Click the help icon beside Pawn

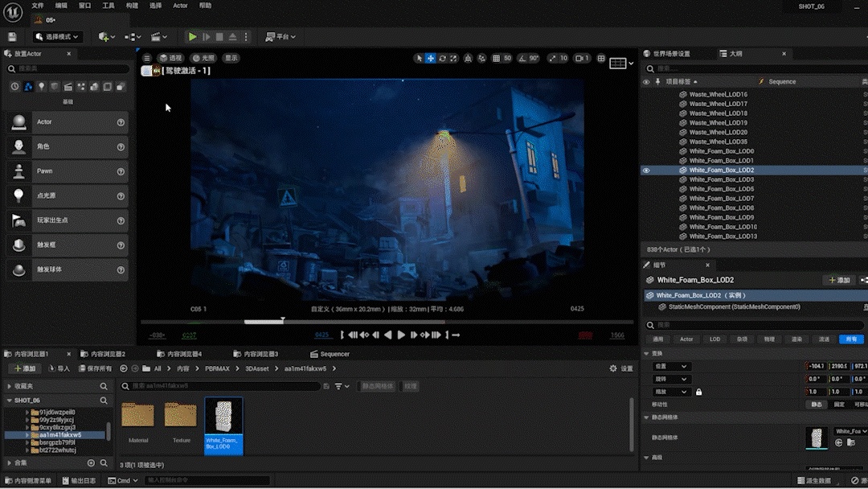121,171
